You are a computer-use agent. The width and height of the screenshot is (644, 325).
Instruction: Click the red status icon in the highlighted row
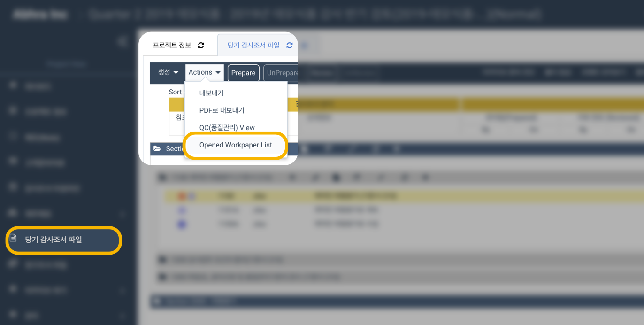pos(180,195)
